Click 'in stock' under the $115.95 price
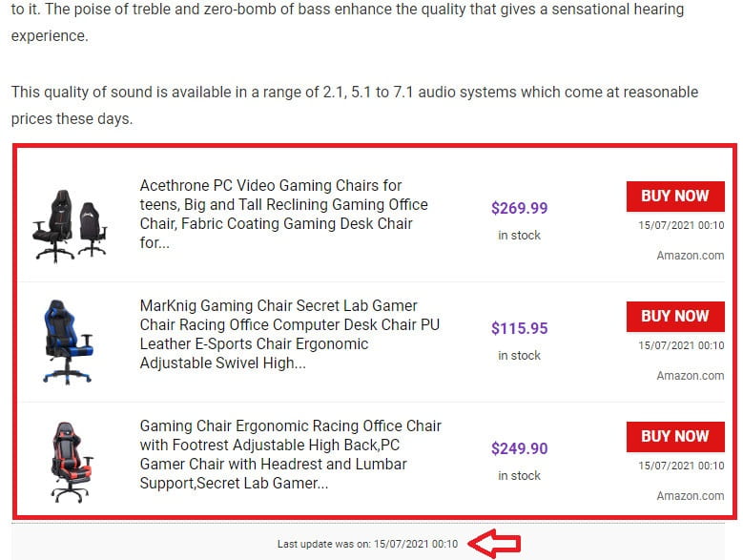 [519, 356]
